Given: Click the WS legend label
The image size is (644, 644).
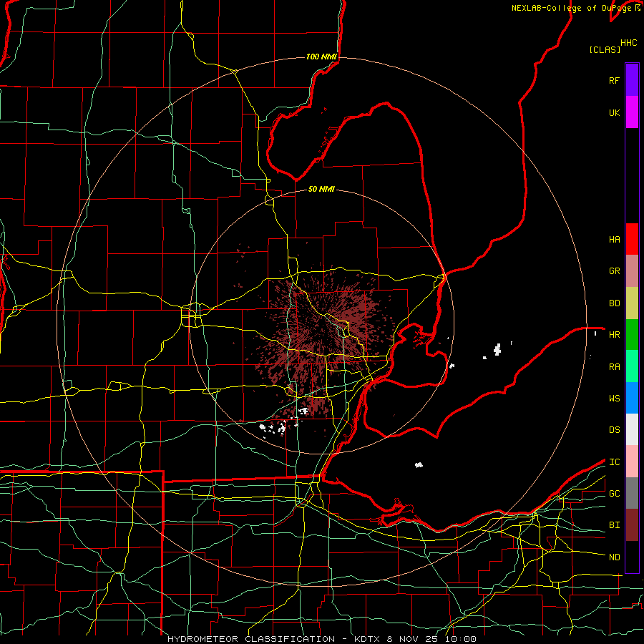Looking at the screenshot, I should click(614, 399).
